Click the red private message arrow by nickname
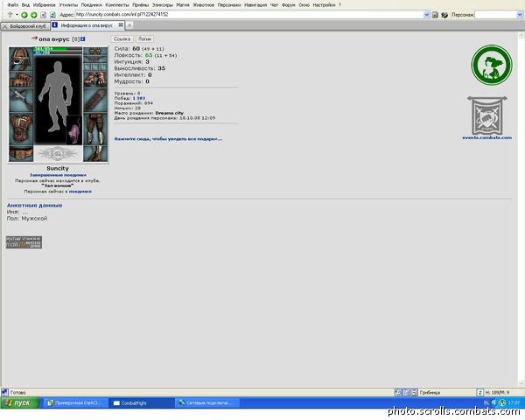Screen dimensions: 525x420 click(x=34, y=38)
